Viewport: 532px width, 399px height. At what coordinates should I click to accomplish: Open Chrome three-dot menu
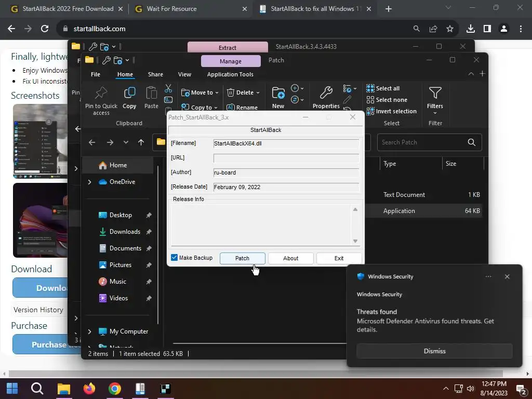[521, 29]
